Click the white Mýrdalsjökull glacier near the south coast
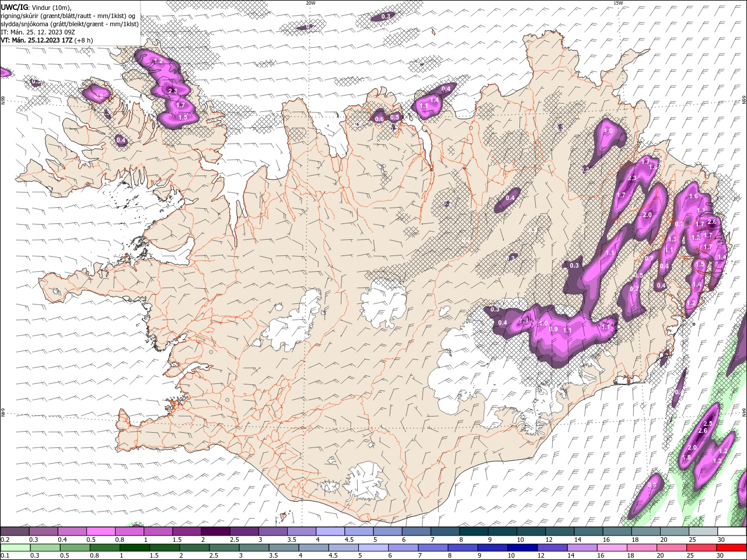The height and width of the screenshot is (560, 747). [366, 481]
